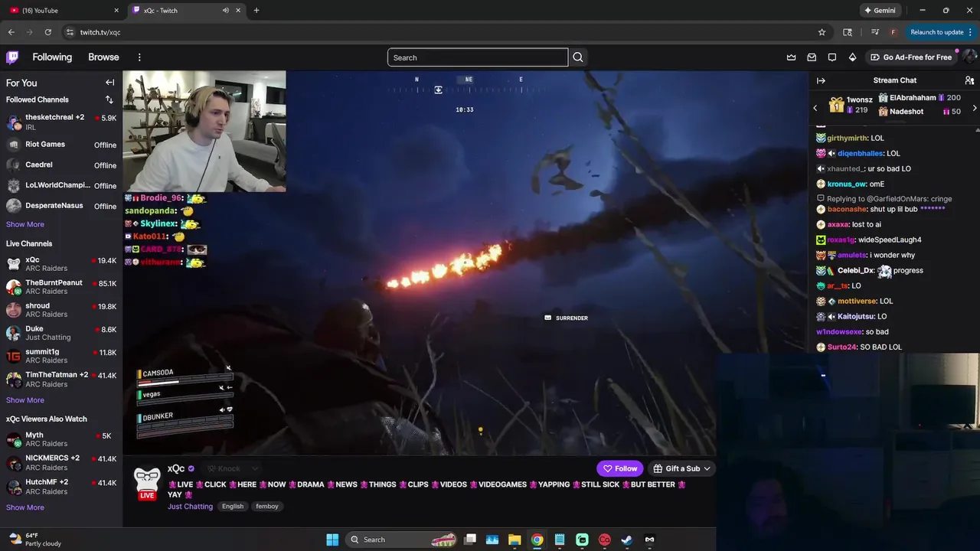Open Gemini button in Chrome
This screenshot has height=551, width=980.
coord(879,10)
